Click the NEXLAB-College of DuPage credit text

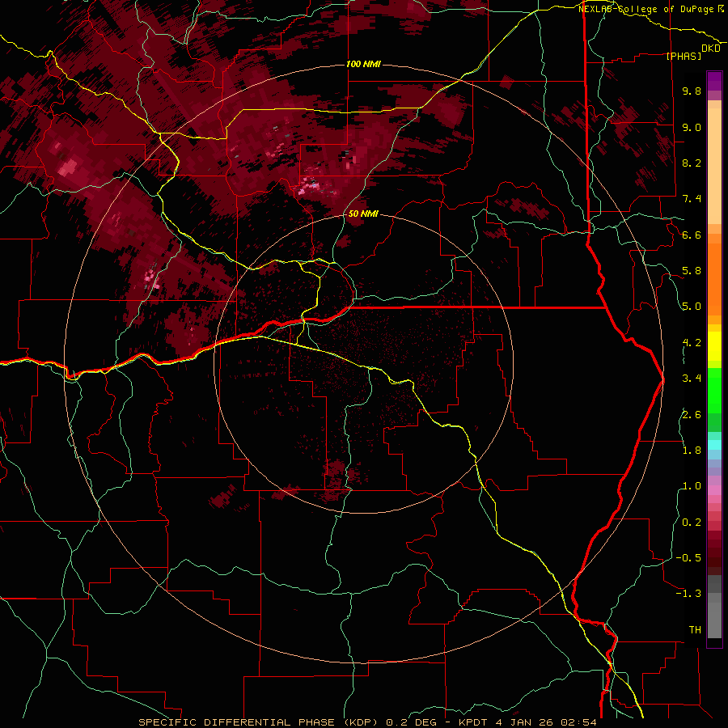(x=648, y=9)
